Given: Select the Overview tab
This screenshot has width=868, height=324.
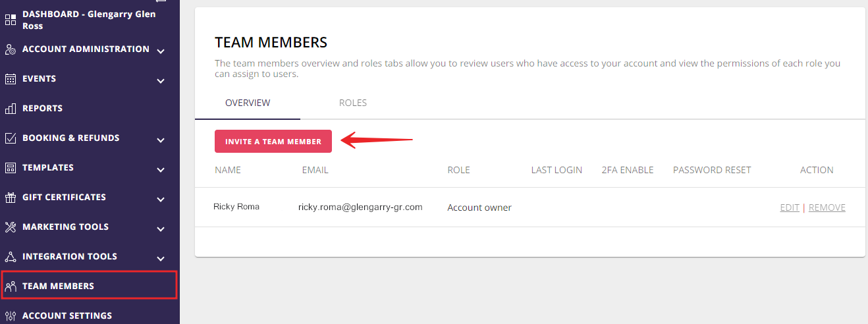Looking at the screenshot, I should click(248, 103).
